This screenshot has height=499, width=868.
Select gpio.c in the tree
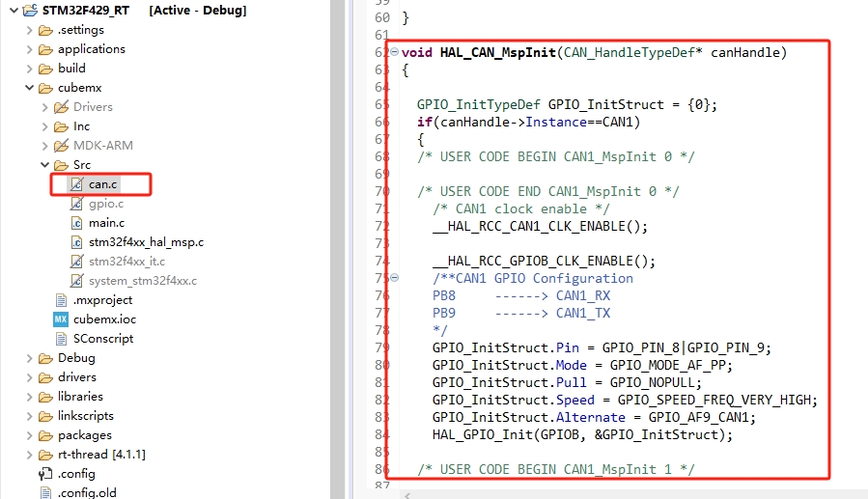coord(106,204)
